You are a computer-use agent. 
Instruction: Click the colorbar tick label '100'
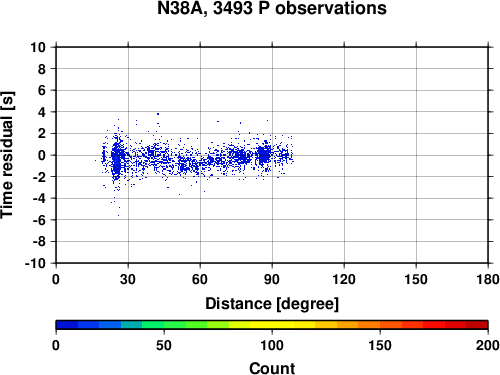point(272,345)
